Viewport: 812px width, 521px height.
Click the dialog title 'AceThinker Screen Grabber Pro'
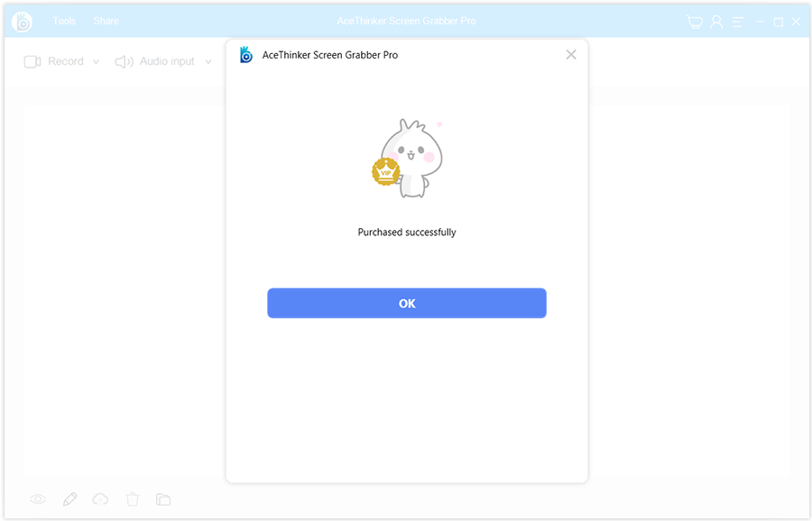pyautogui.click(x=330, y=55)
